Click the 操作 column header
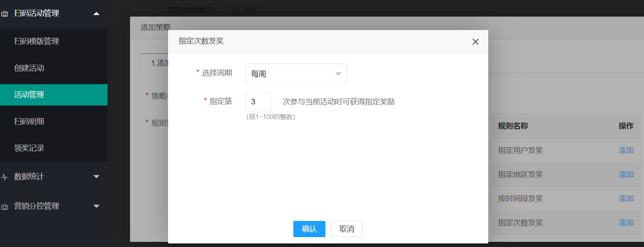 pyautogui.click(x=626, y=126)
